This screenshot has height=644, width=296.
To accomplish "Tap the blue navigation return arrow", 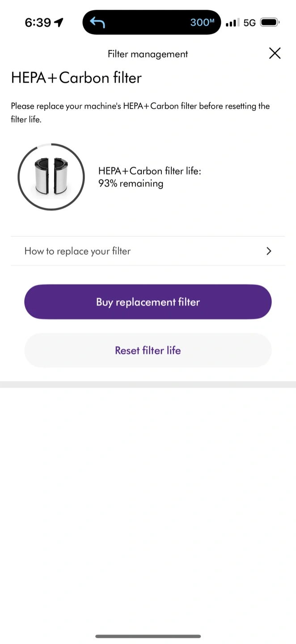I will [x=97, y=22].
